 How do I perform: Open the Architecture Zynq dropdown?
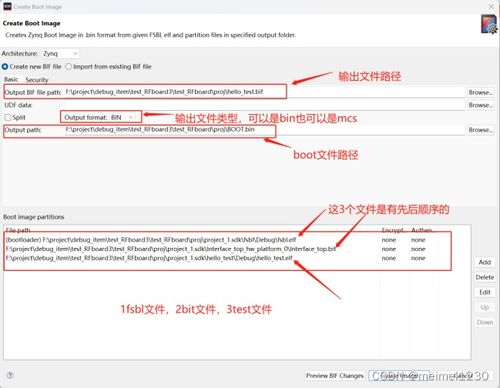pyautogui.click(x=60, y=54)
